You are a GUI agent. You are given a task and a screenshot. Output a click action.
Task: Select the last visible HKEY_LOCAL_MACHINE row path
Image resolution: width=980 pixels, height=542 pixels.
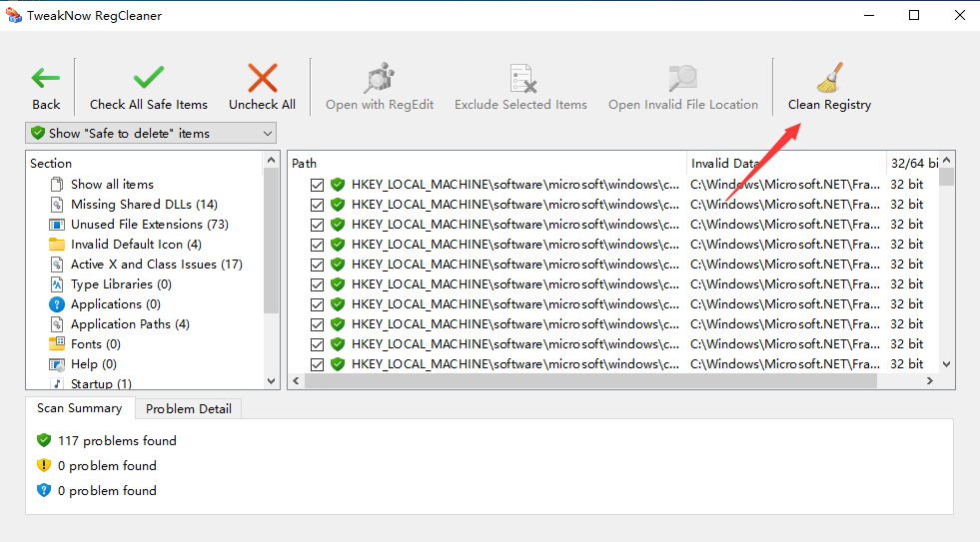coord(515,364)
